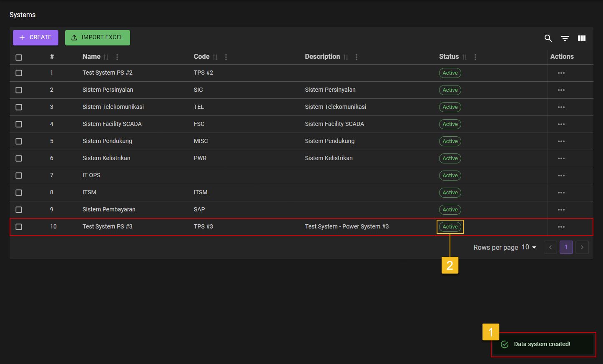Screen dimensions: 603x364
Task: Select the Sistem Persinyalan row checkbox
Action: pyautogui.click(x=19, y=90)
